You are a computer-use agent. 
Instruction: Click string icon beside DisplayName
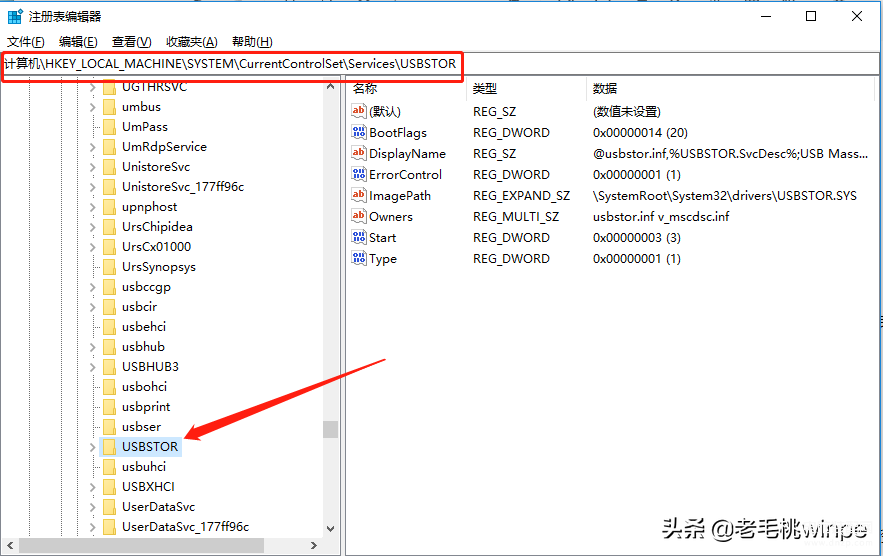pos(359,153)
